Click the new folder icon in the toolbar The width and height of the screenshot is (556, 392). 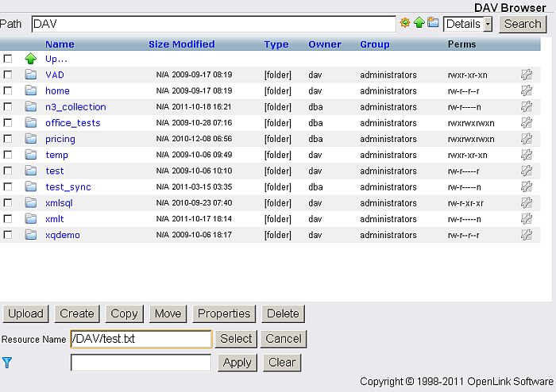pos(433,23)
